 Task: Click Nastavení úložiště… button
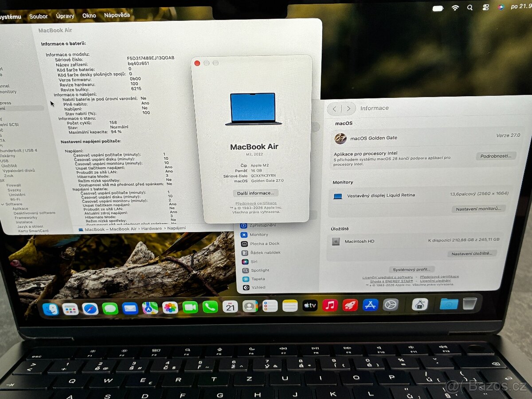pyautogui.click(x=472, y=254)
